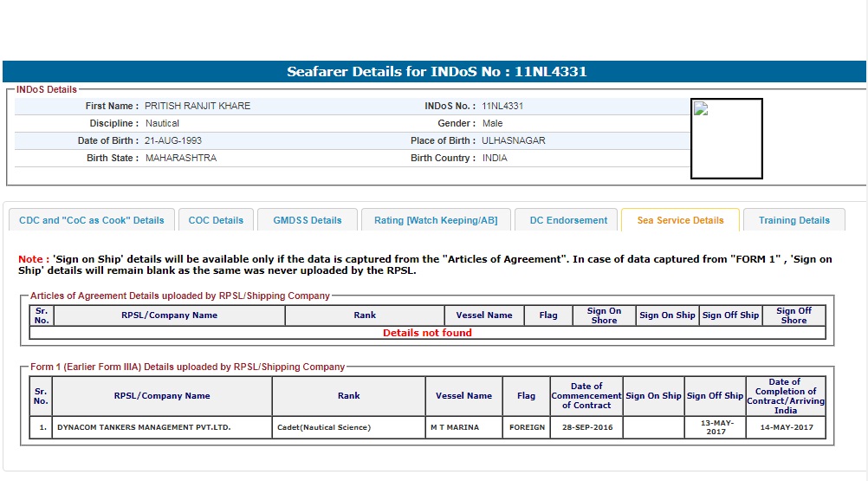
Task: Select the Rating [Watch Keeping/AB] tab
Action: point(436,220)
